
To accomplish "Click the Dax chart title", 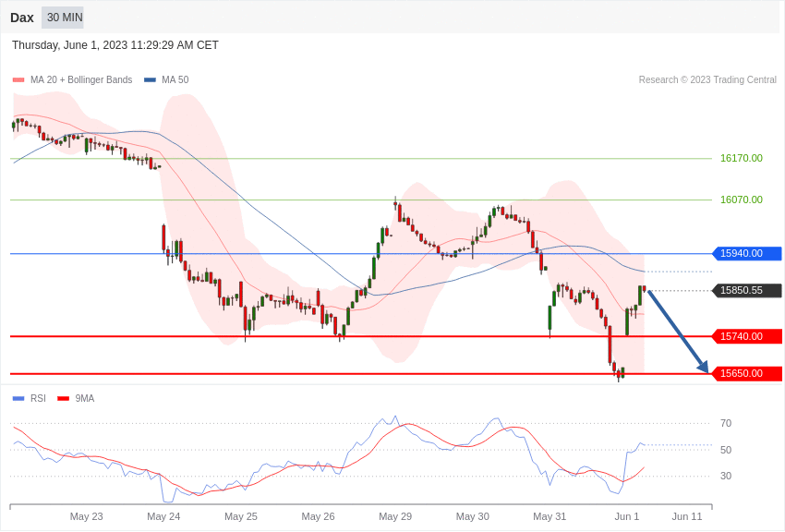I will pos(22,18).
